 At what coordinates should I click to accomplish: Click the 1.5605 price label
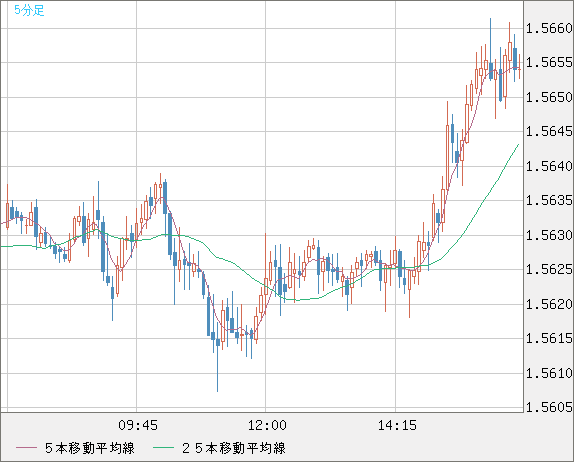click(549, 407)
